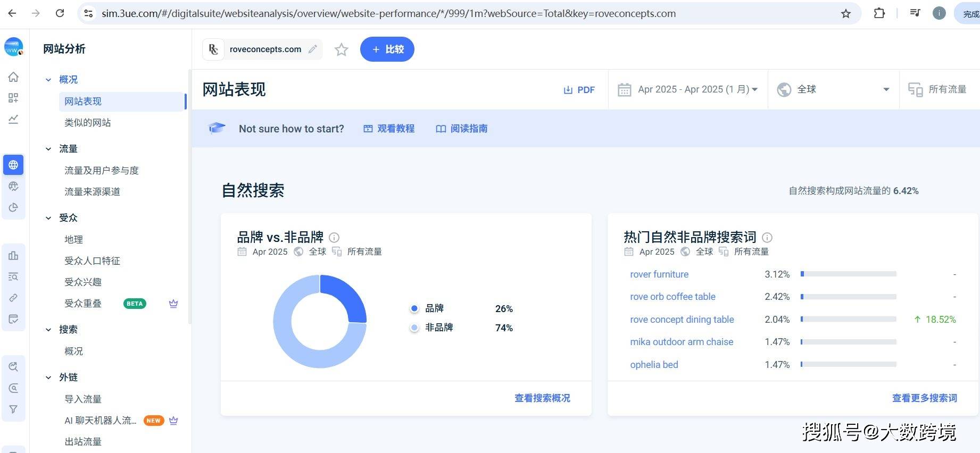Click the roveconcepts.com site chip
Viewport: 980px width, 453px height.
click(262, 49)
